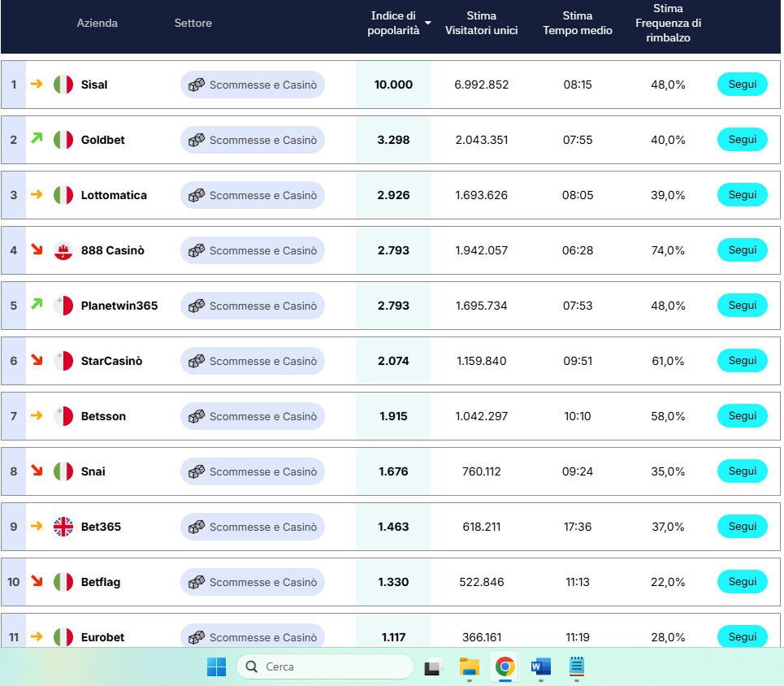Follow Goldbet with the Segui button
The image size is (784, 686).
pyautogui.click(x=743, y=140)
